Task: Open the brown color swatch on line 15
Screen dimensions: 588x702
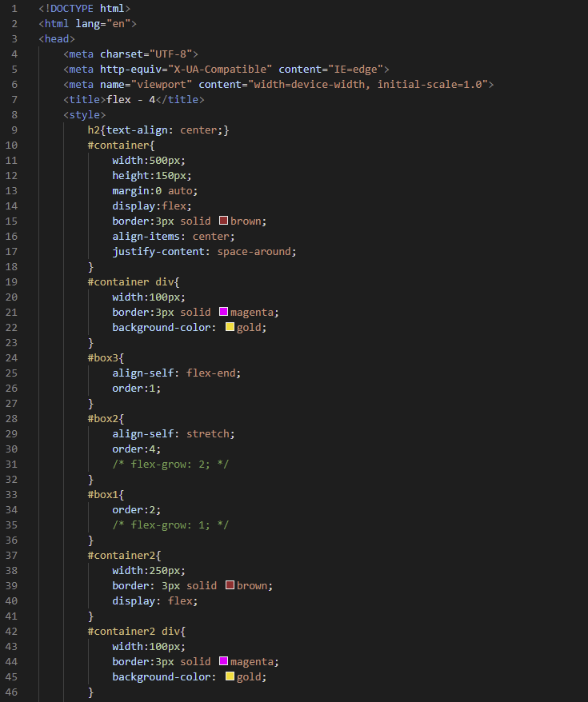Action: click(223, 220)
